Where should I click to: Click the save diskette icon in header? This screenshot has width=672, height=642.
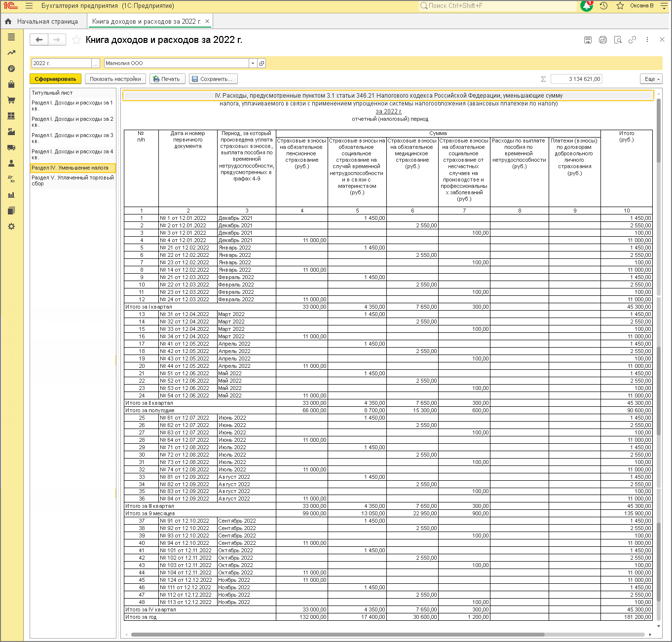[588, 40]
